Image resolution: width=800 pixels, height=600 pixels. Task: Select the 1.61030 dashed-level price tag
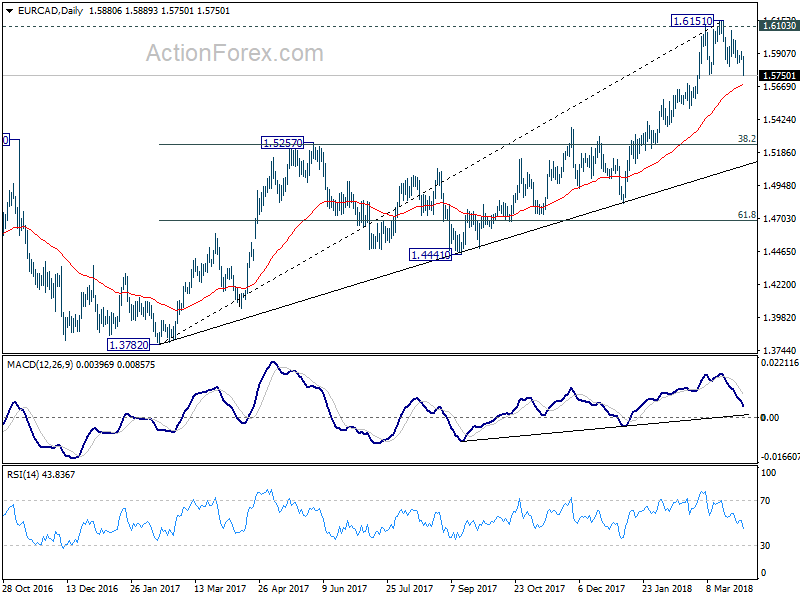779,26
